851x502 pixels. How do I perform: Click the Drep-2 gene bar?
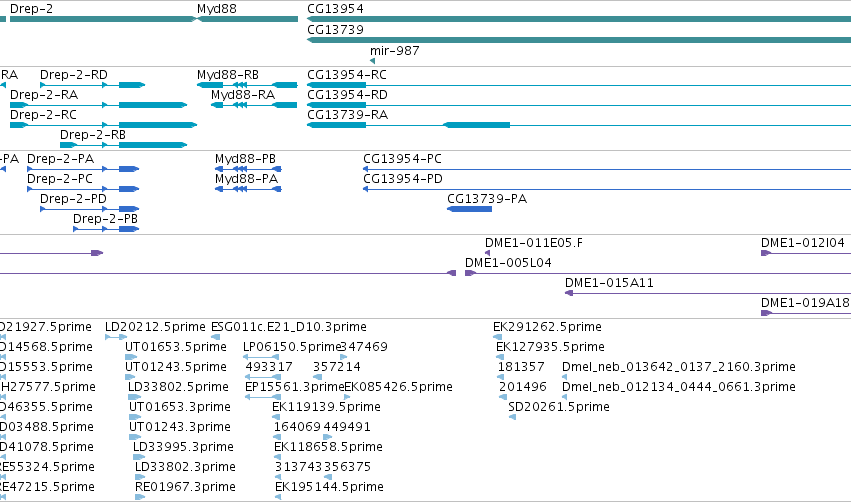coord(102,19)
